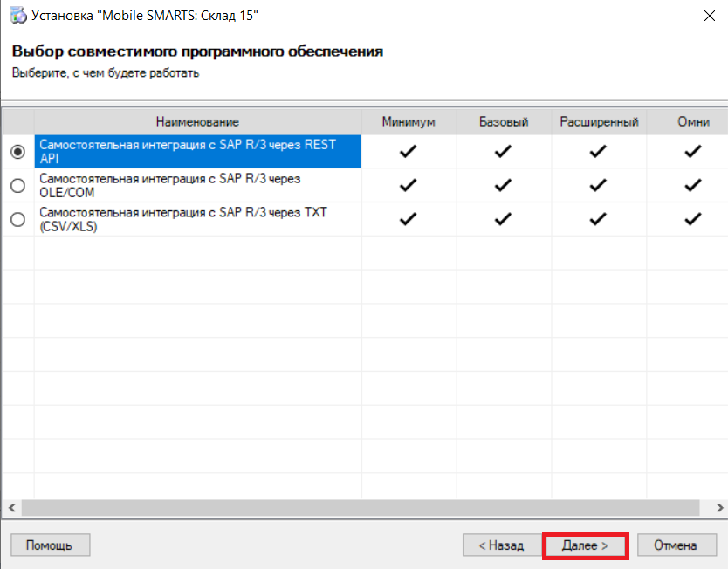
Task: Click the Минимум checkmark in the OLE/COM row
Action: click(409, 185)
